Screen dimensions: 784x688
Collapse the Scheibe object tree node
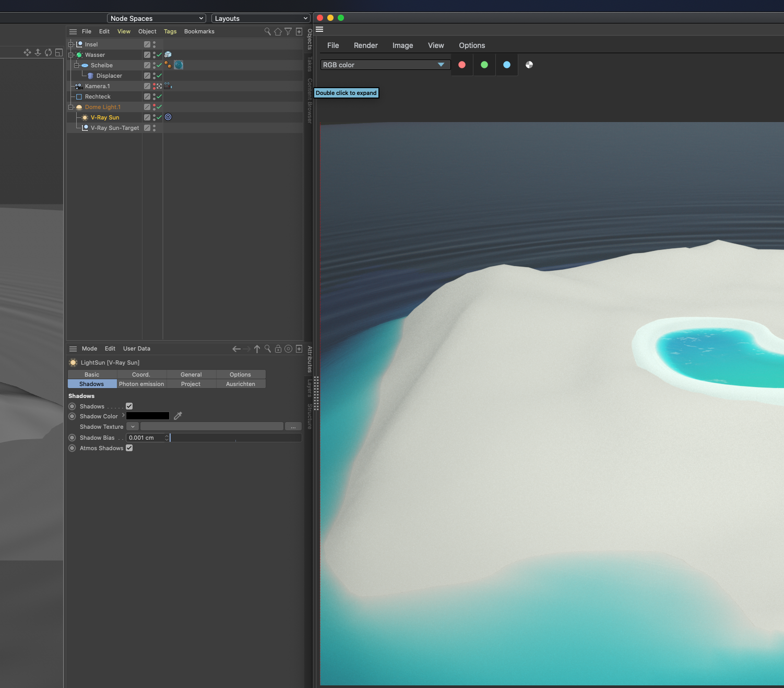tap(77, 65)
